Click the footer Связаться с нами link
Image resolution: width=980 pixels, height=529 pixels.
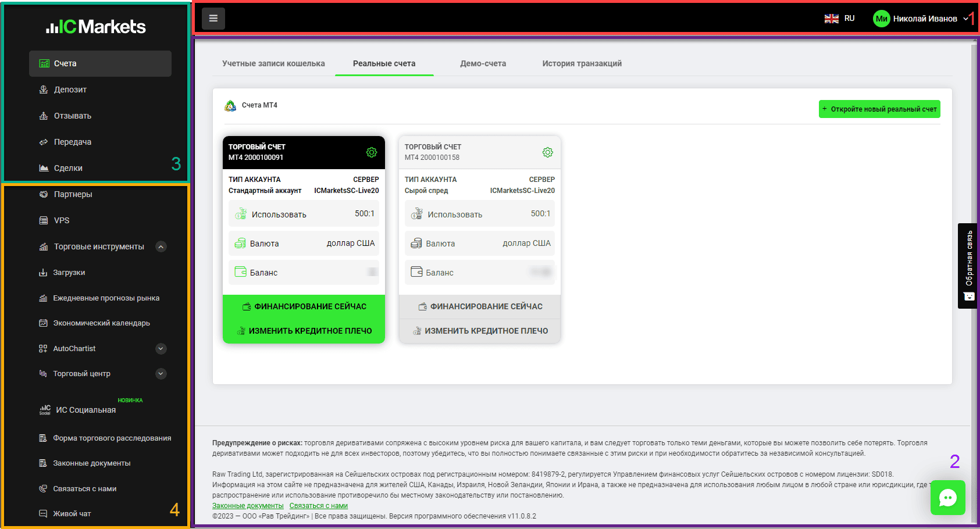pos(319,506)
